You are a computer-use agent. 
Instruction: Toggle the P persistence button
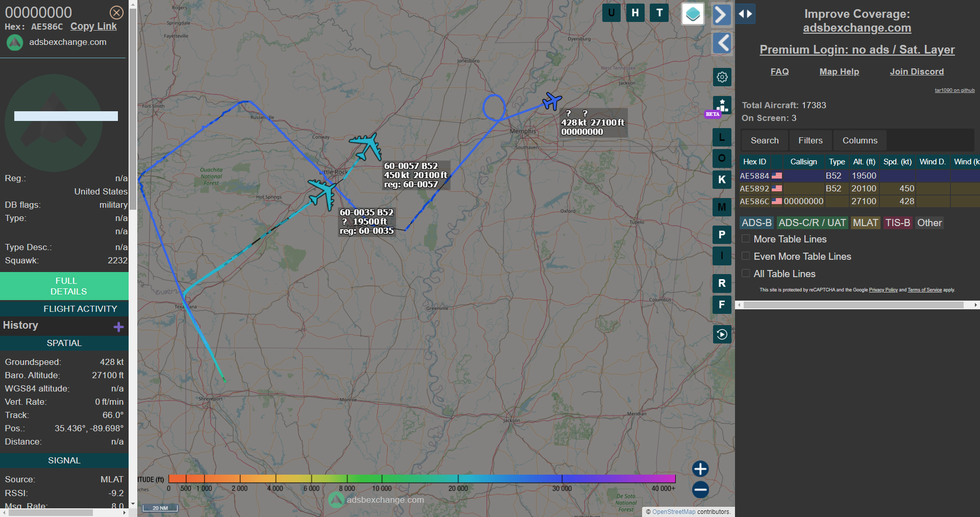(722, 235)
